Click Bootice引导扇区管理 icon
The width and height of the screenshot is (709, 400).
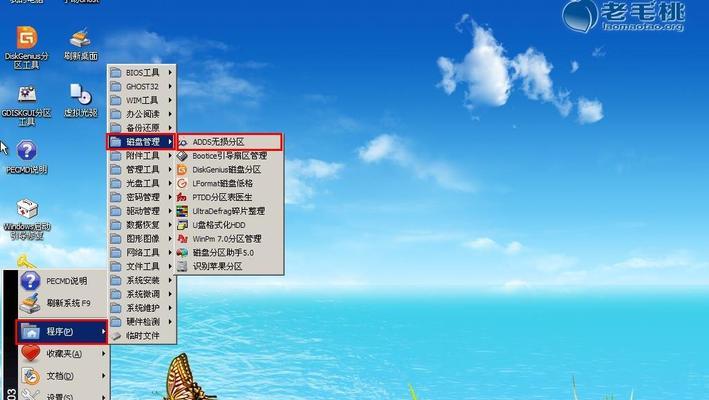[182, 156]
